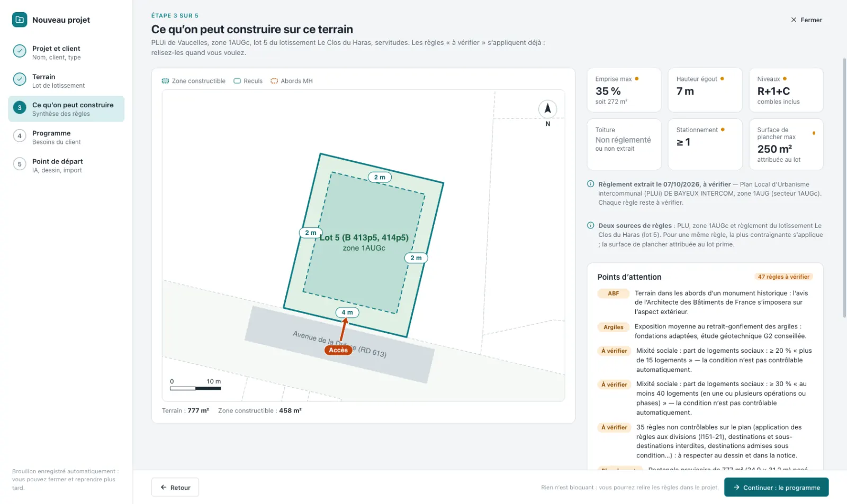Click the left 2 m setback label
Image resolution: width=847 pixels, height=504 pixels.
pos(311,233)
